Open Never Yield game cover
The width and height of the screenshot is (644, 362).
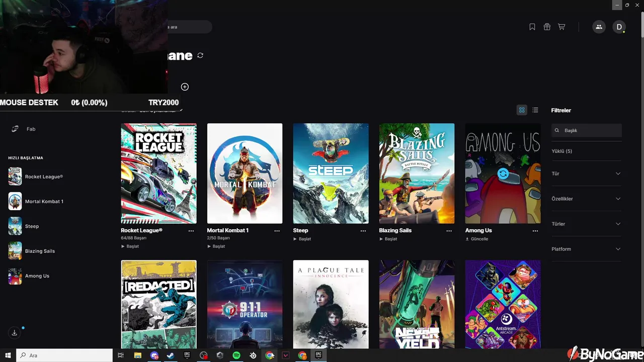[417, 304]
